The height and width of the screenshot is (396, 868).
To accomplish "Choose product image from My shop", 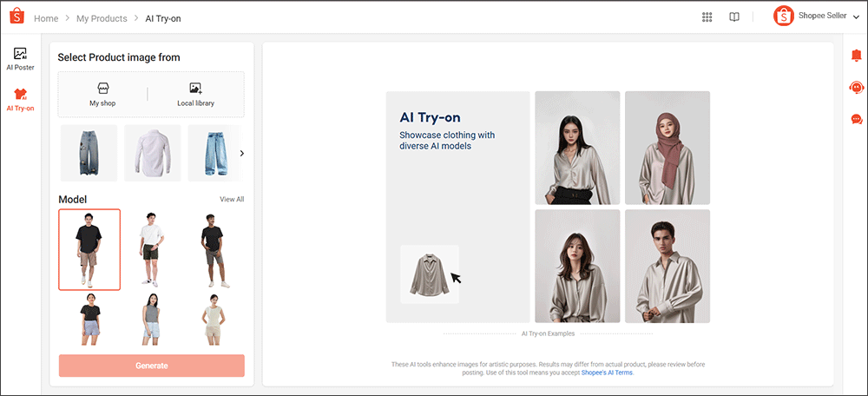I will tap(102, 94).
